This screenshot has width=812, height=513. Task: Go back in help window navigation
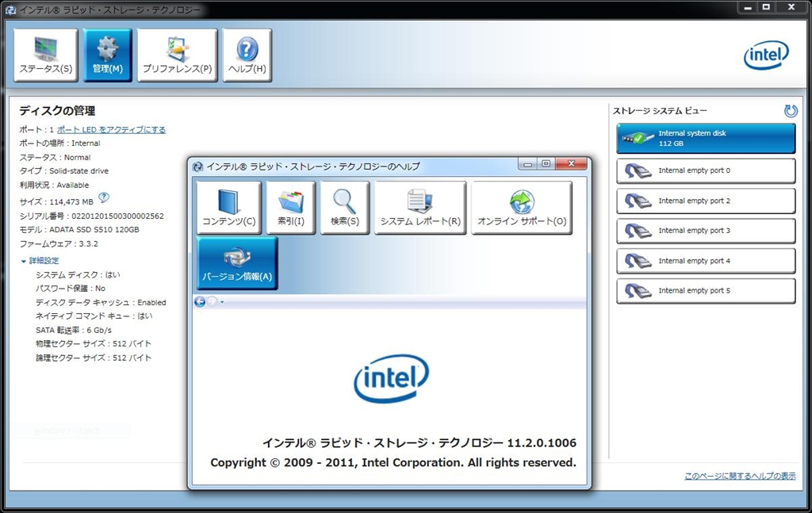pos(199,301)
